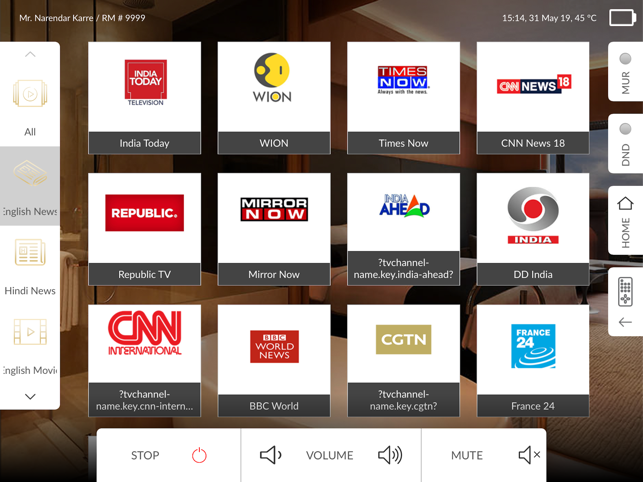Viewport: 643px width, 482px height.
Task: Open the CNN International logo
Action: (144, 333)
